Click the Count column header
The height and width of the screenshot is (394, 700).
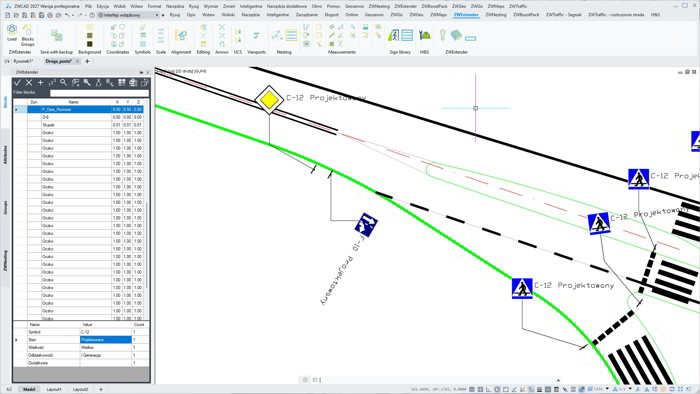pyautogui.click(x=139, y=325)
